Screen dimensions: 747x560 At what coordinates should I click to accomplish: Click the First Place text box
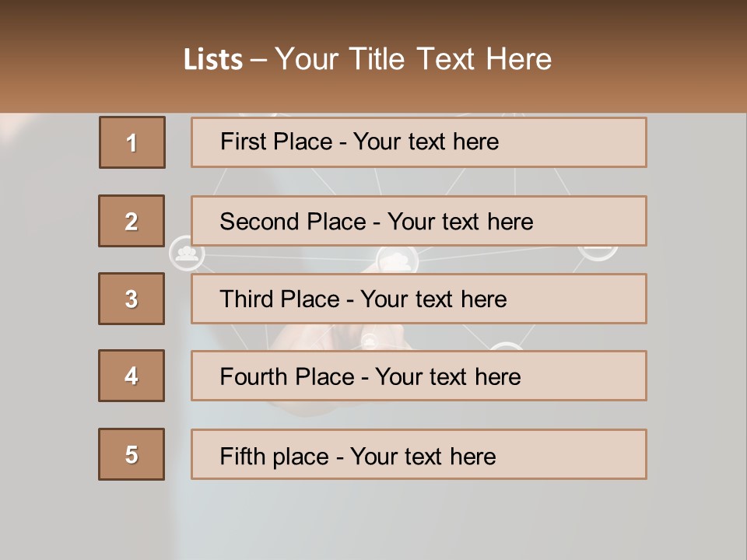[419, 142]
